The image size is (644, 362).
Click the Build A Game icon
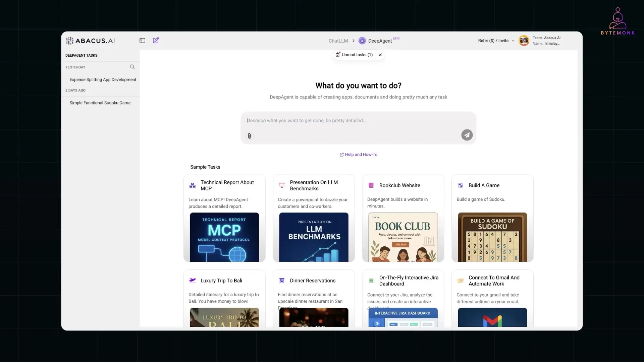click(x=461, y=185)
